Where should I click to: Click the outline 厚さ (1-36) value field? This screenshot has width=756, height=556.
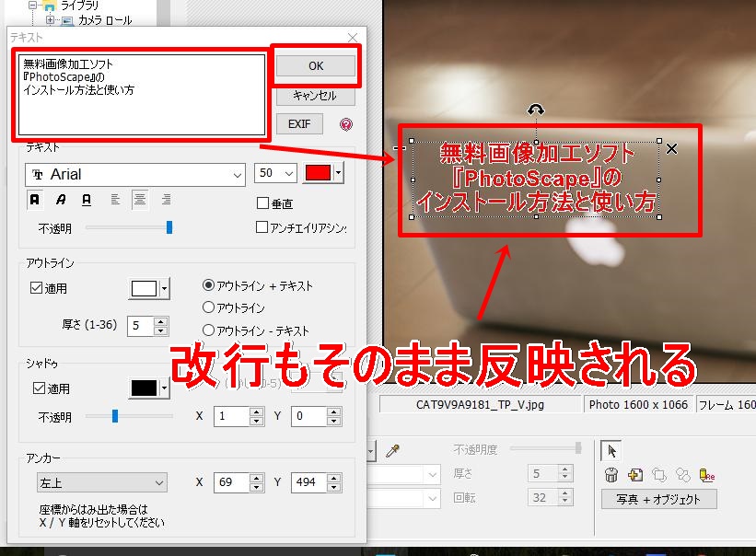coord(140,326)
